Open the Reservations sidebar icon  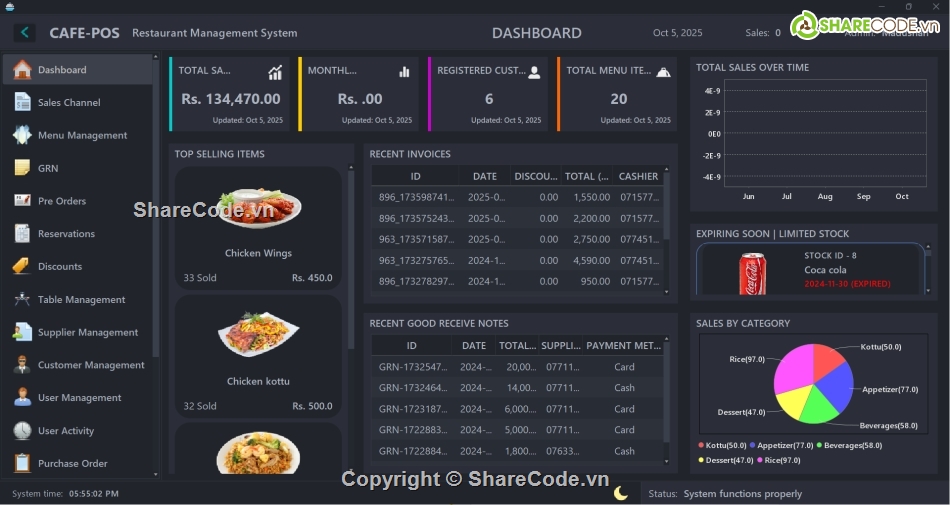[22, 233]
